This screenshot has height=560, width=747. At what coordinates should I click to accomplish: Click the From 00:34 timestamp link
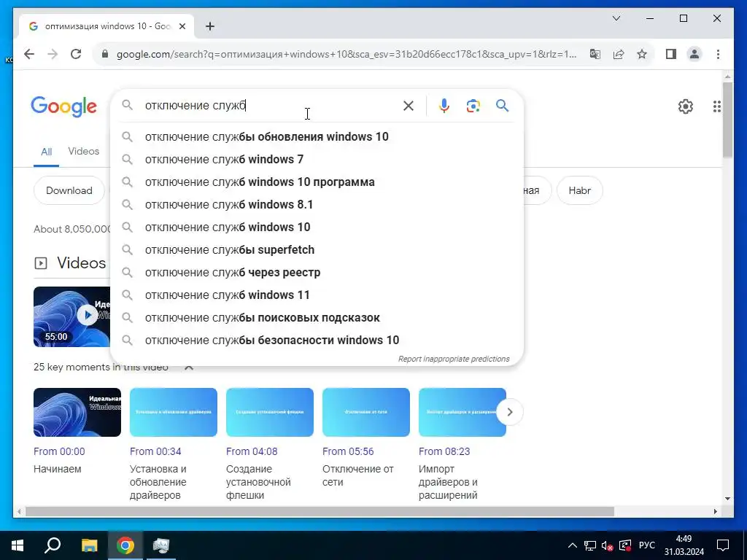pyautogui.click(x=155, y=451)
